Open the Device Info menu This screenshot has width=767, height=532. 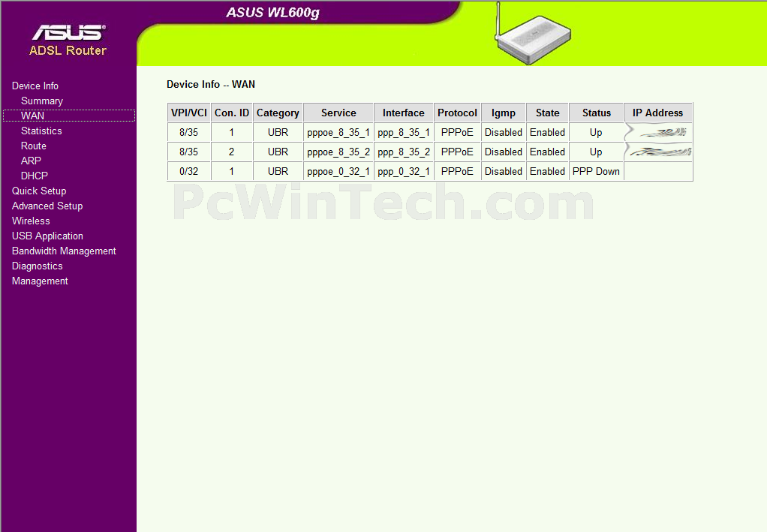(x=35, y=86)
